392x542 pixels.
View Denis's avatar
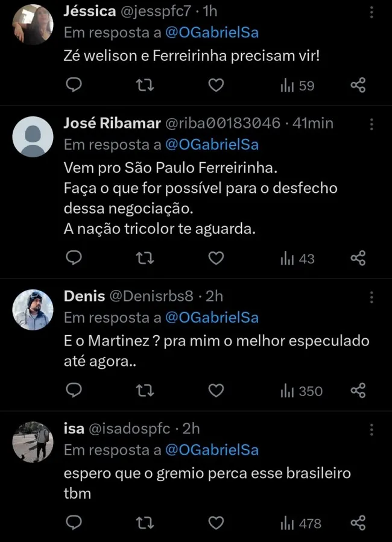pyautogui.click(x=33, y=309)
